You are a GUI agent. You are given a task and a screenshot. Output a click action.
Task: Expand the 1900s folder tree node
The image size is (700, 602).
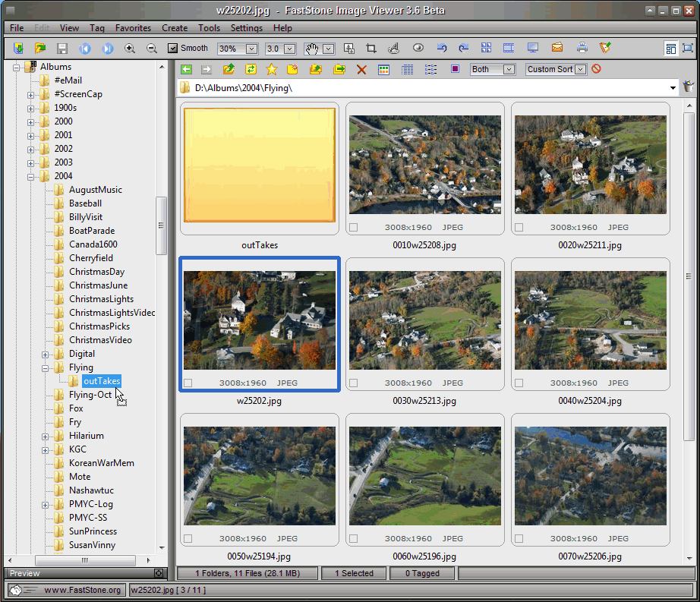[30, 109]
